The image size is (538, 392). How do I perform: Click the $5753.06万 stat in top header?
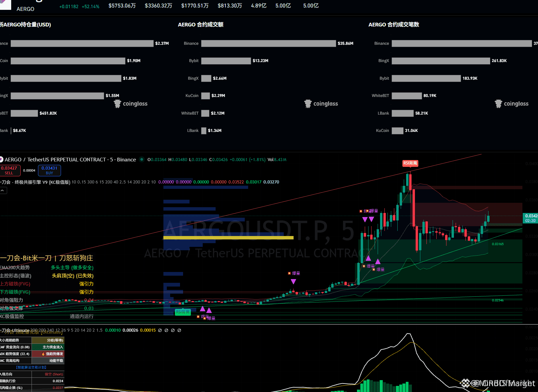pos(122,6)
